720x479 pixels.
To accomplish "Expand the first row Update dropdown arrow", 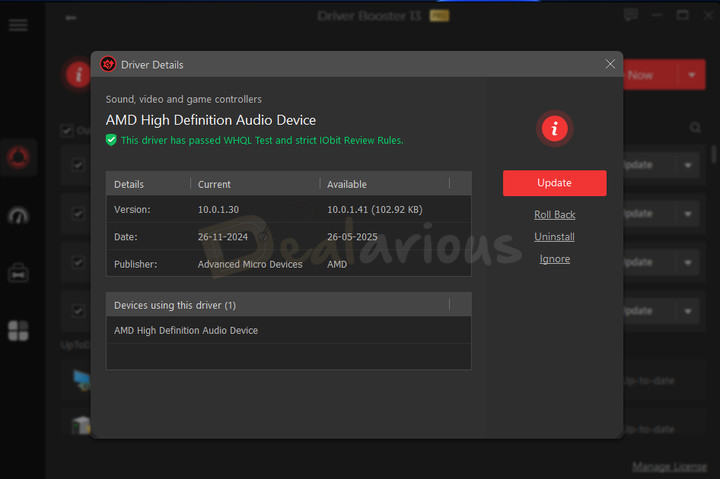I will click(x=688, y=165).
